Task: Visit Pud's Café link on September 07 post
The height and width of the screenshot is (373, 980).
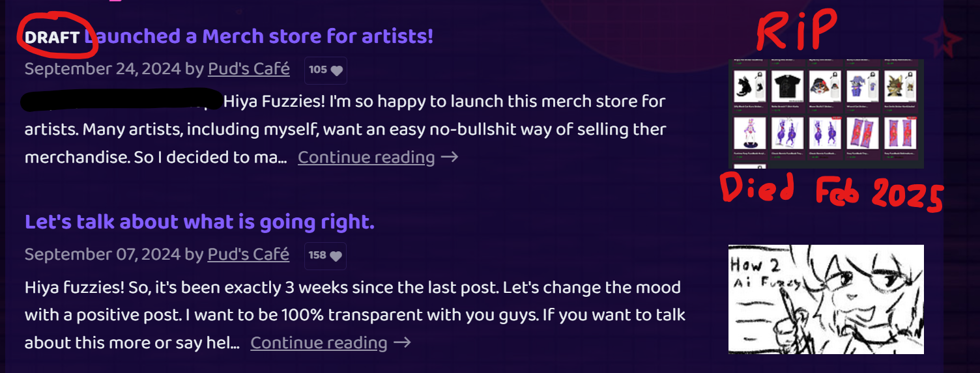Action: point(248,254)
